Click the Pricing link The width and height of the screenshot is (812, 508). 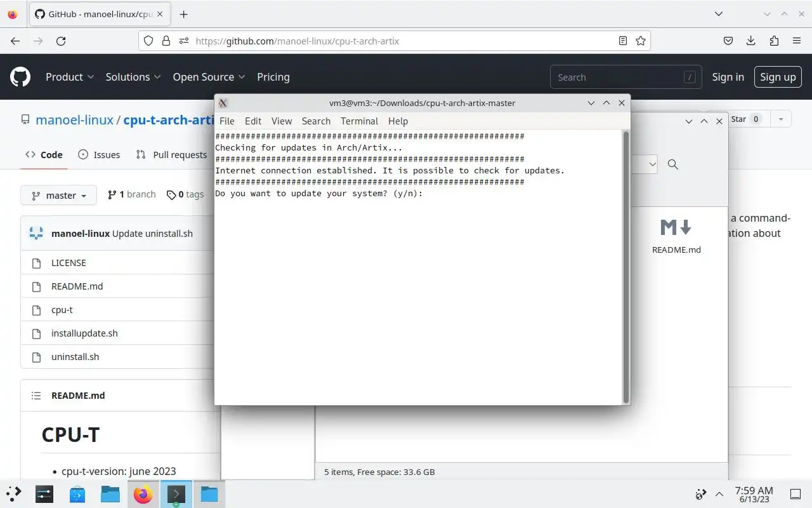click(x=273, y=77)
